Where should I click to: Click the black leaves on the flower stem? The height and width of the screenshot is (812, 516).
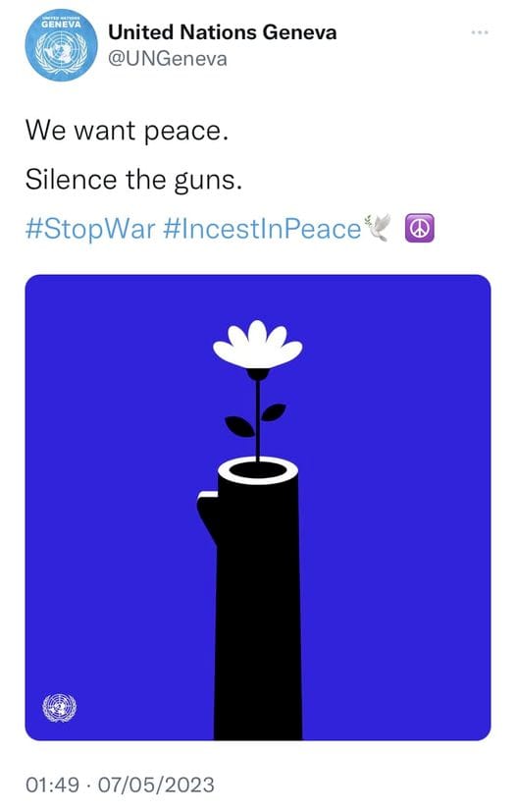255,420
